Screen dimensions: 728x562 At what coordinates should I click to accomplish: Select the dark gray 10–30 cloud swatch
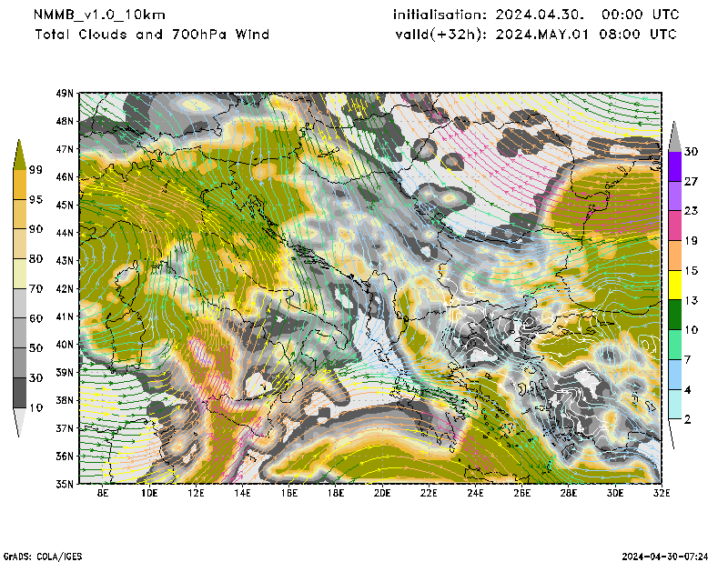tap(18, 393)
